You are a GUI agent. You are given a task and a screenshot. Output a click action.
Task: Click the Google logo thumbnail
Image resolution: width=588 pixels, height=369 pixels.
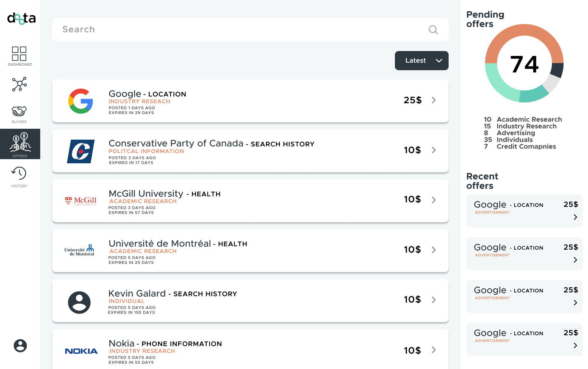pyautogui.click(x=80, y=101)
